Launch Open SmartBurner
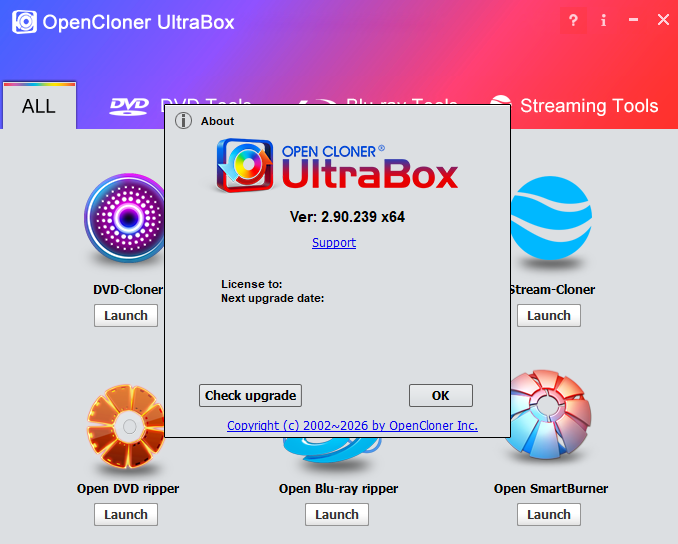The image size is (678, 544). click(x=549, y=515)
